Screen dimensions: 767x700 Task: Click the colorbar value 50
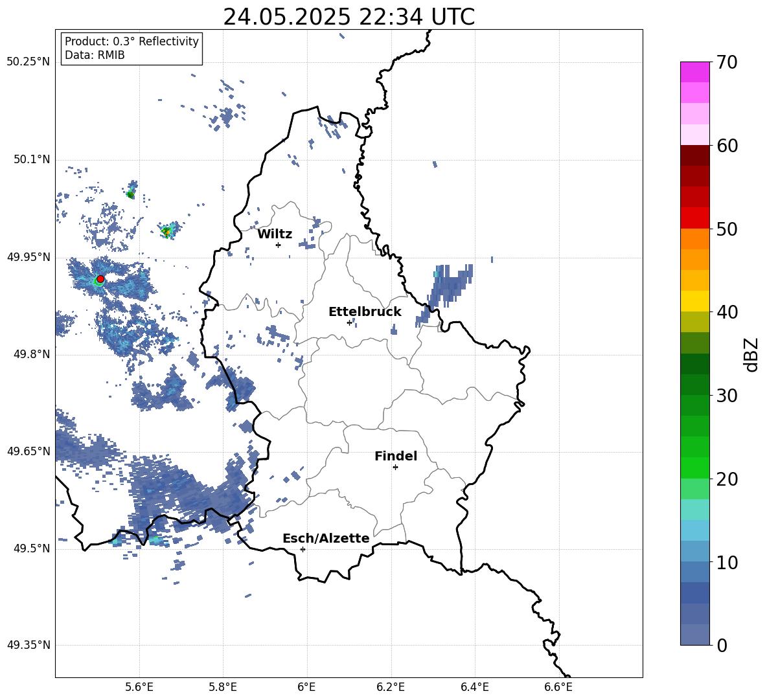(727, 229)
